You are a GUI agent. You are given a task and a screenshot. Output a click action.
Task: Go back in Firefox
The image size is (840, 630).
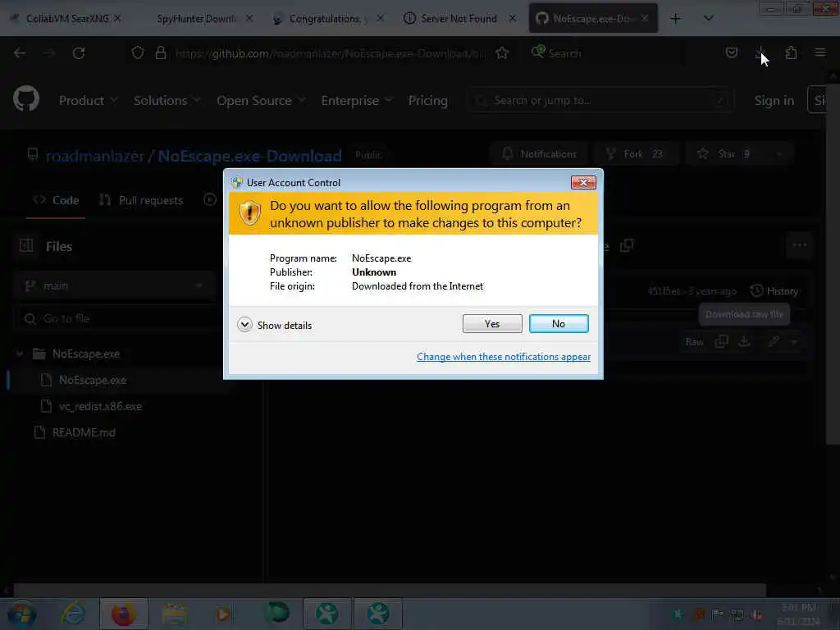tap(20, 53)
